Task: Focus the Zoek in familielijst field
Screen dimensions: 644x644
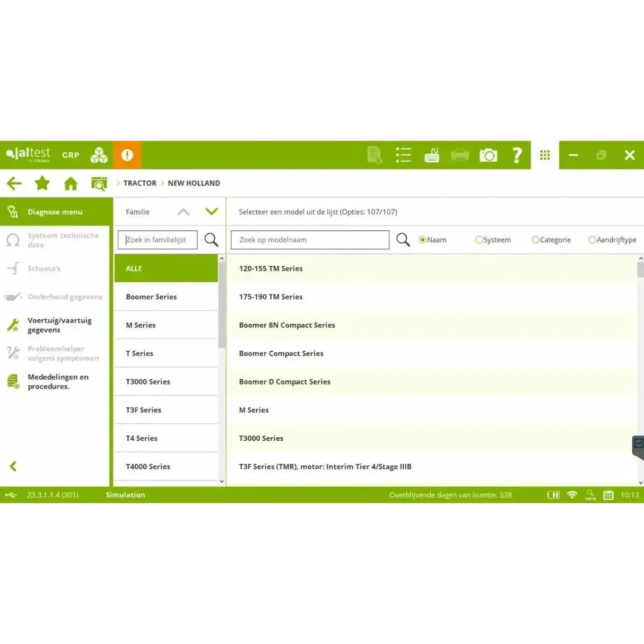Action: [158, 240]
